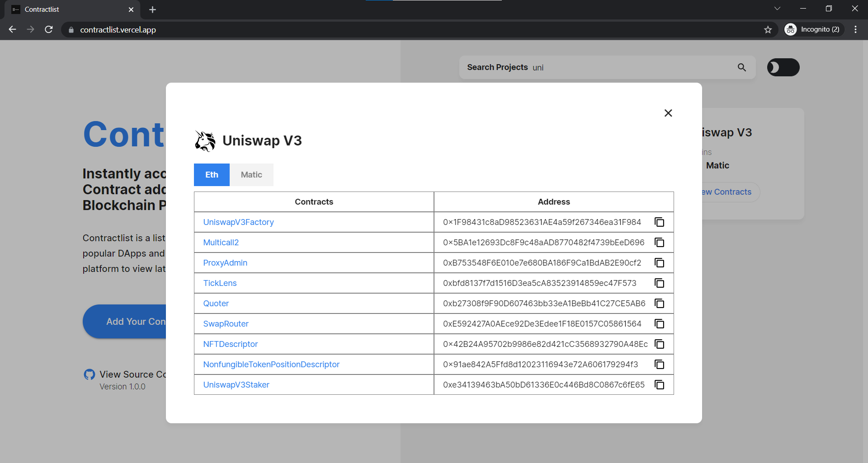Image resolution: width=868 pixels, height=463 pixels.
Task: Copy the UniswapV3Factory address
Action: click(x=660, y=222)
